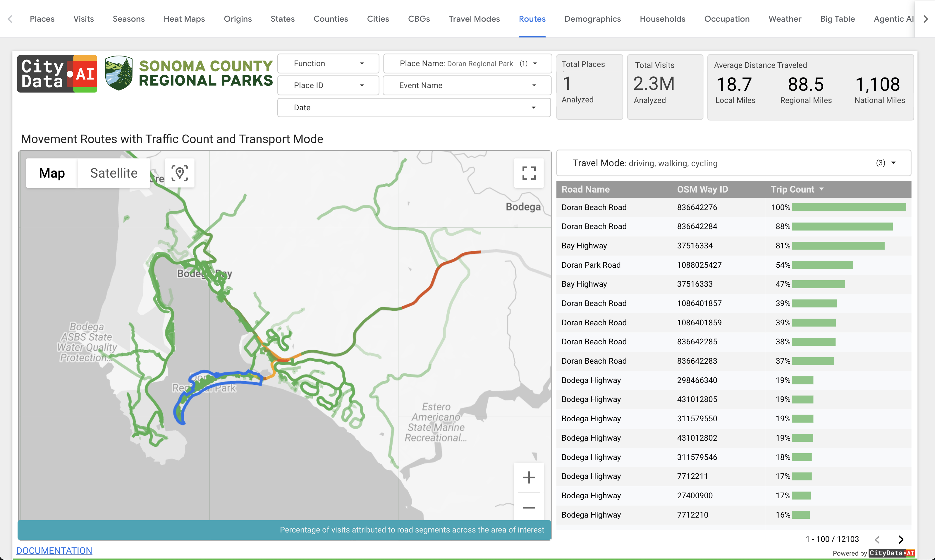This screenshot has height=560, width=935.
Task: Click the Trip Count sort arrow
Action: click(821, 189)
